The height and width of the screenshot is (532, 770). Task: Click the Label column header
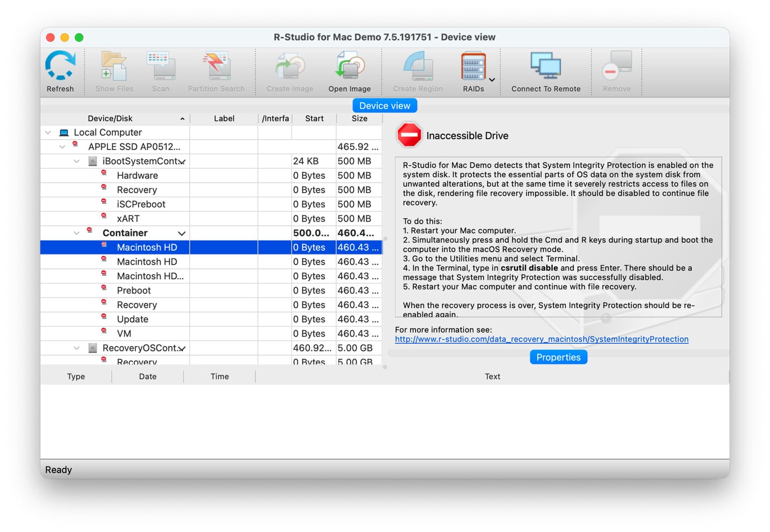(224, 119)
